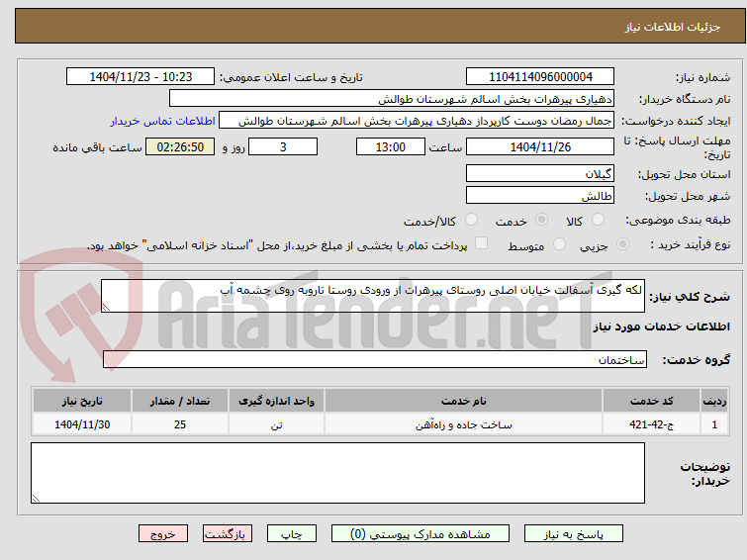Viewport: 747px width, 560px height.
Task: Click the resize handle of توضیحات خریدار box
Action: [x=36, y=499]
